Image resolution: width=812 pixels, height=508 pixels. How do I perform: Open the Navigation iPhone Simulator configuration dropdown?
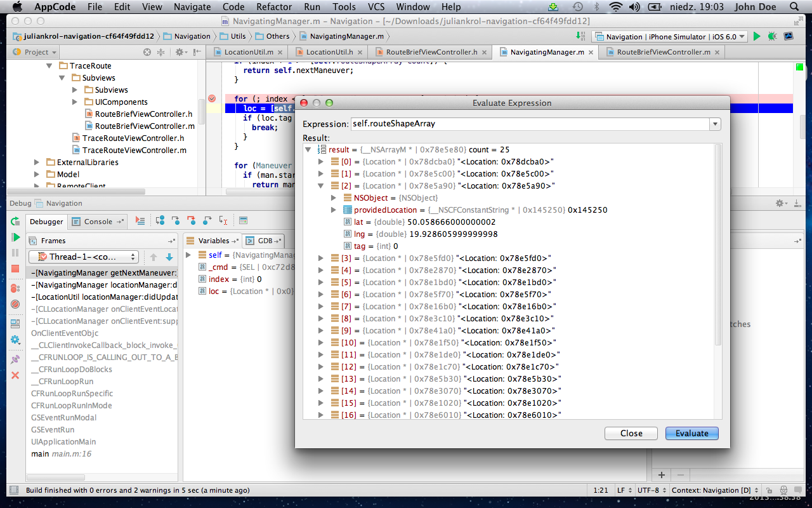[x=669, y=37]
